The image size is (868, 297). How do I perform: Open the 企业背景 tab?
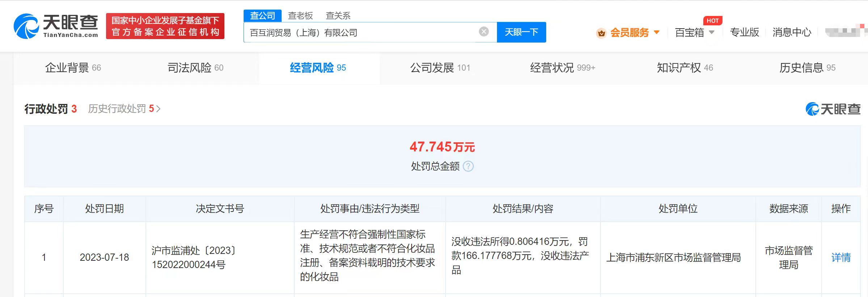click(x=73, y=68)
